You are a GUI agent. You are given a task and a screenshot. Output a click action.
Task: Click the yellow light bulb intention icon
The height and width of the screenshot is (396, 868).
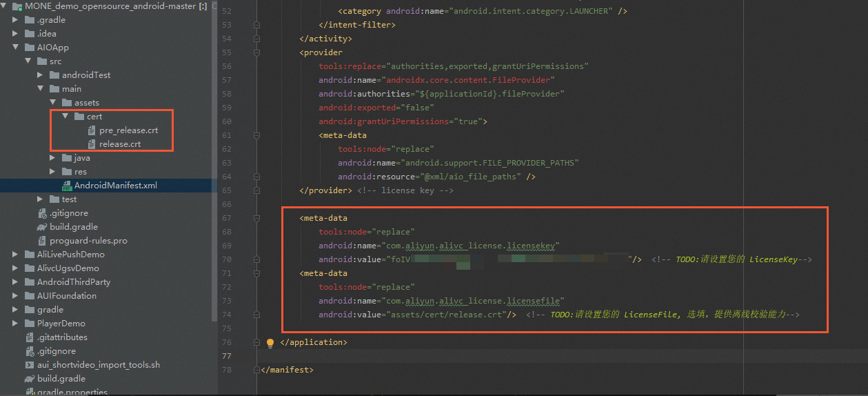coord(270,343)
